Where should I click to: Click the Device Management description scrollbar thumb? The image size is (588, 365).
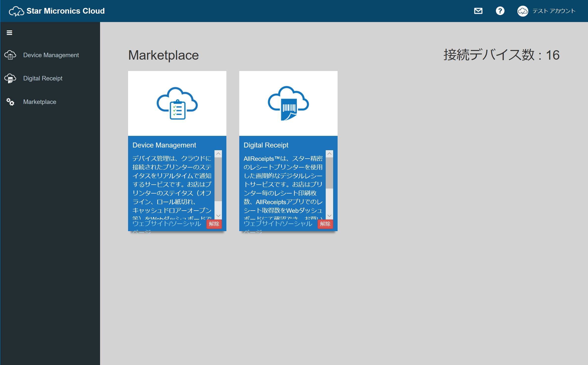tap(218, 179)
